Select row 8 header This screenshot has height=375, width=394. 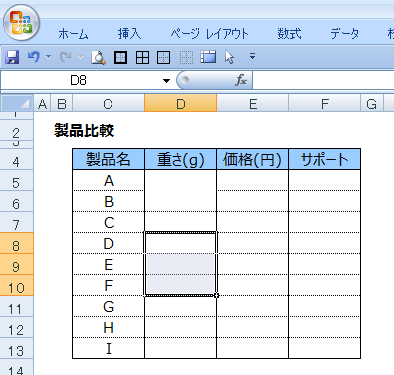(16, 243)
